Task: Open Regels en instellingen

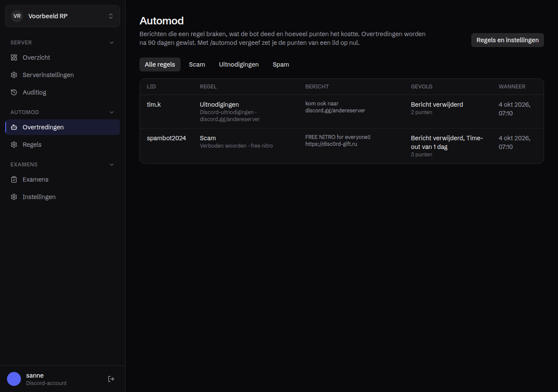Action: pos(507,40)
